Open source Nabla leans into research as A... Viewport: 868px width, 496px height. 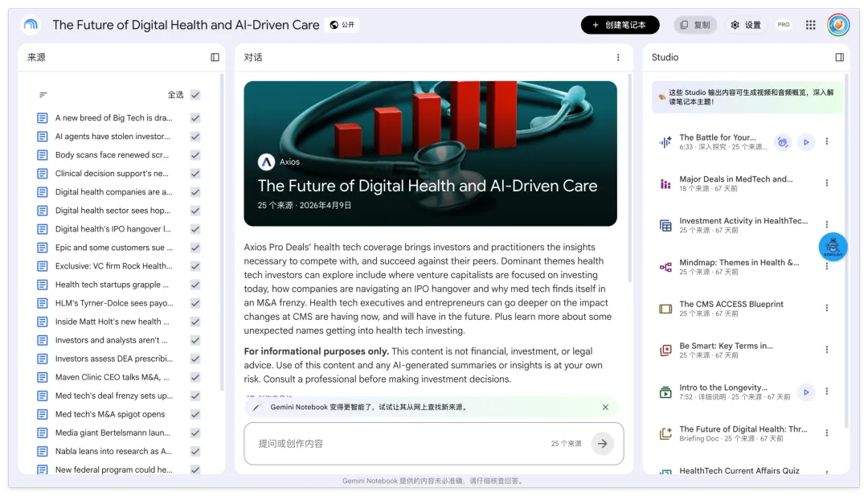click(113, 451)
